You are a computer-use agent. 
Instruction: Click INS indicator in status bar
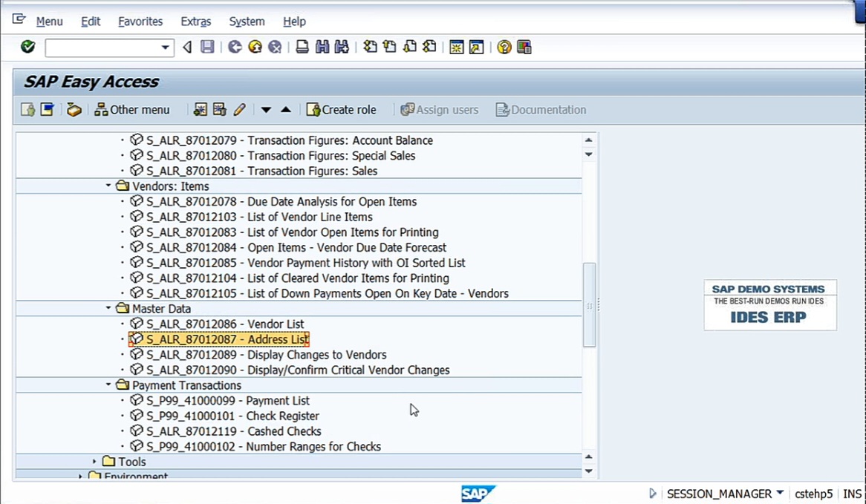point(852,494)
